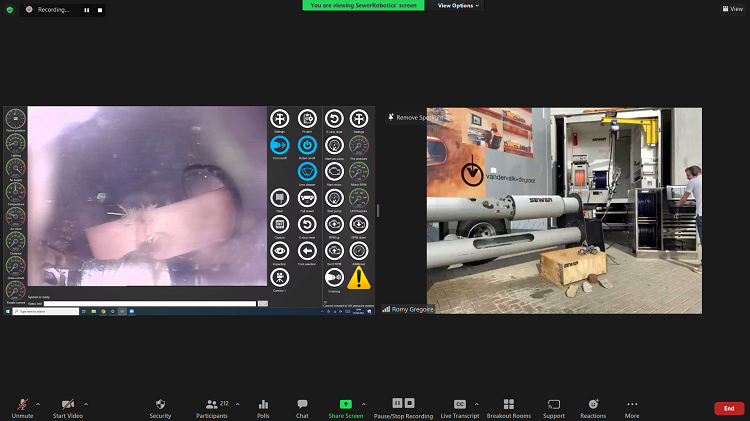Open Live Transcript CC button
This screenshot has height=421, width=750.
[460, 409]
